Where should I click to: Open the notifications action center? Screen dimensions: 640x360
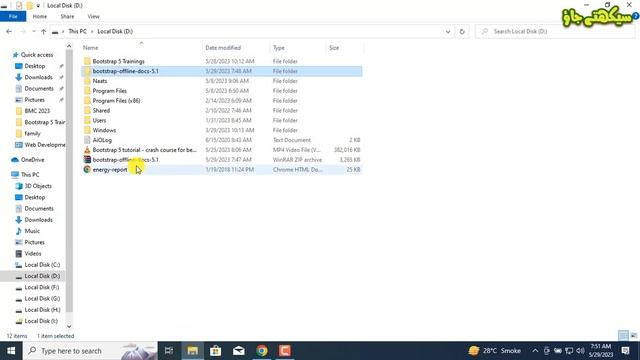[626, 351]
